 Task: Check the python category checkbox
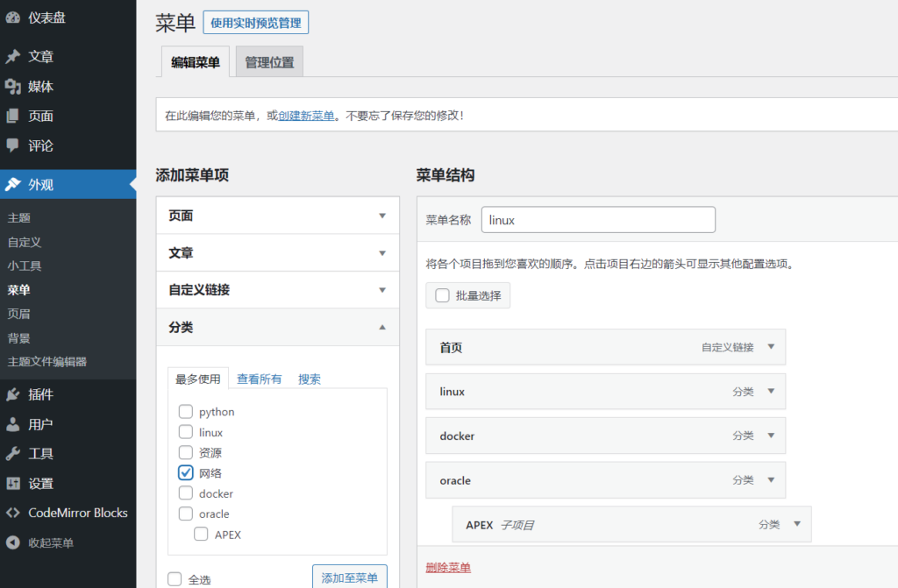coord(186,412)
